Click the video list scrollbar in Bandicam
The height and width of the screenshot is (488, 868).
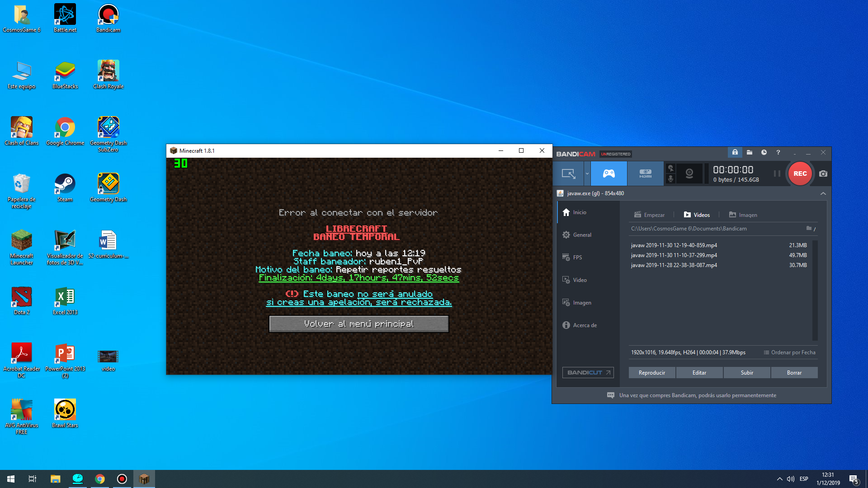click(815, 290)
